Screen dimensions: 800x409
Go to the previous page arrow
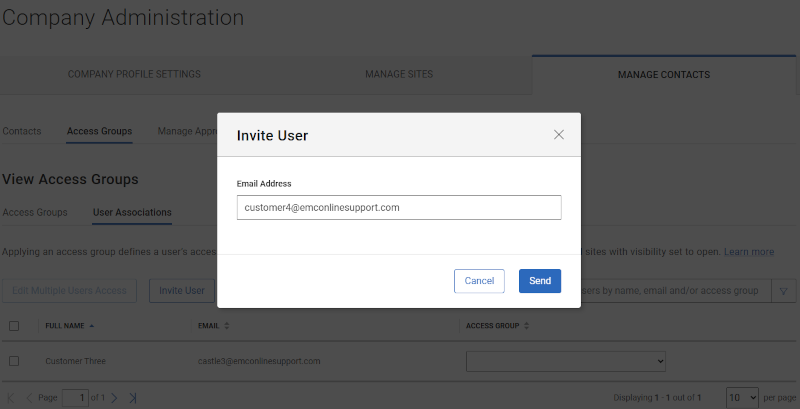tap(28, 398)
